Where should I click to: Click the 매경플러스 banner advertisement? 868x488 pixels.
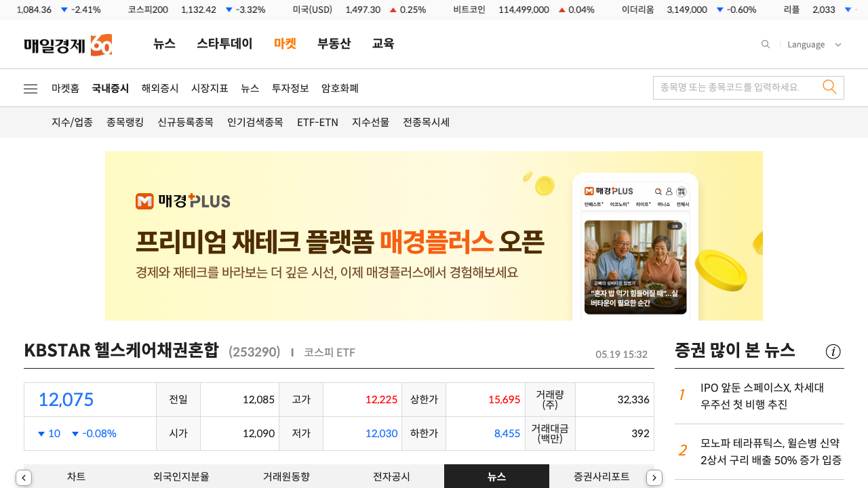tap(434, 236)
